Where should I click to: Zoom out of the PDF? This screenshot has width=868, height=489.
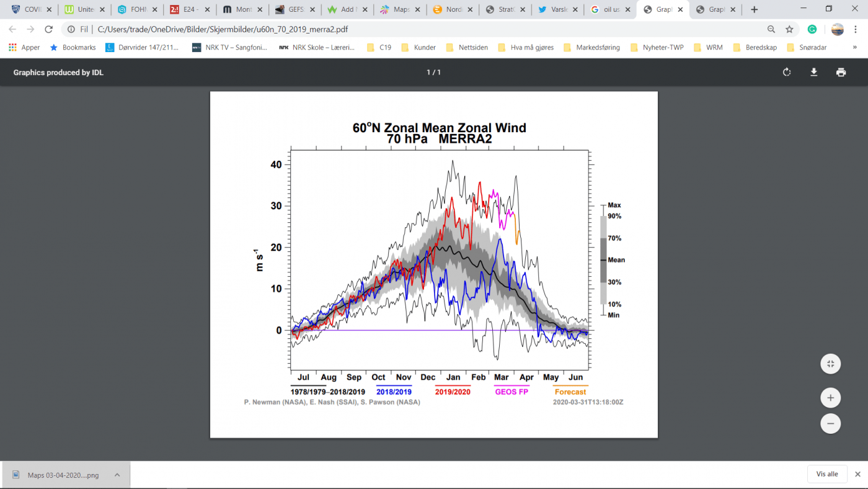point(830,423)
